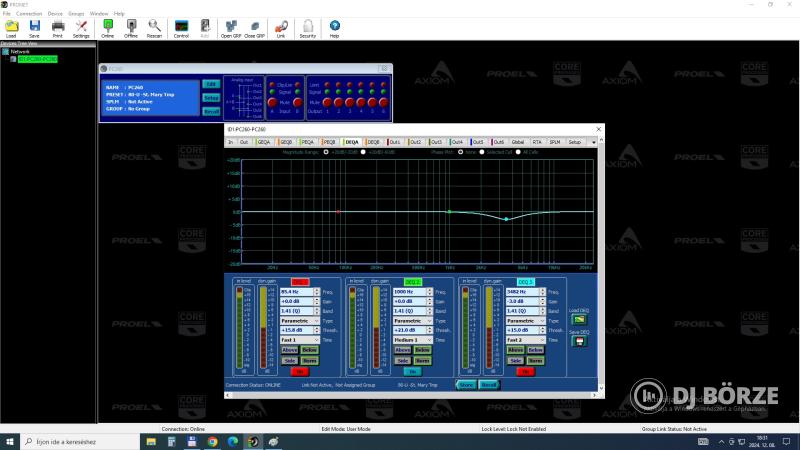This screenshot has width=800, height=450.
Task: Click the Below button for DEQ 2
Action: 422,350
